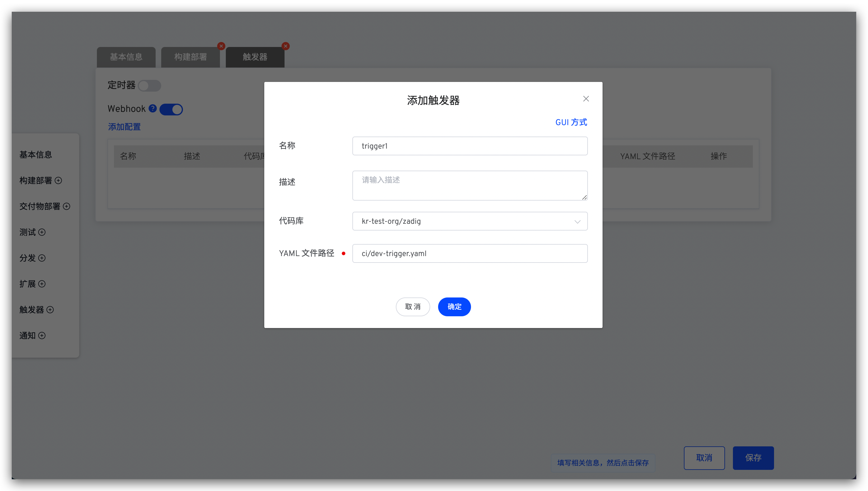Viewport: 868px width, 491px height.
Task: Toggle the Webhook switch off
Action: (x=171, y=109)
